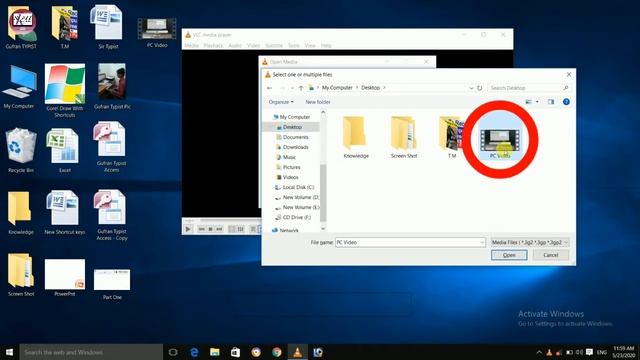Open the Subtitle menu in VLC
The image size is (640, 360).
click(274, 46)
